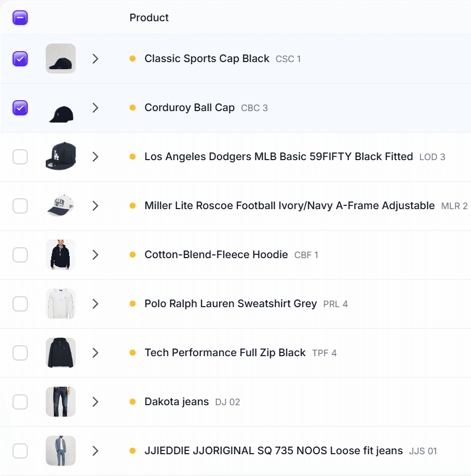Click the indeterminate select-all icon in the header
The height and width of the screenshot is (476, 471).
click(x=20, y=17)
